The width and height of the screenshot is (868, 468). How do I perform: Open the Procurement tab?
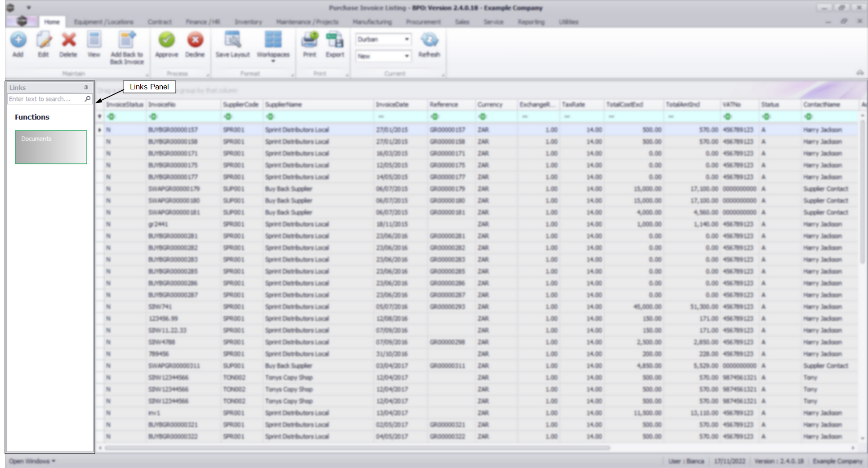[423, 22]
